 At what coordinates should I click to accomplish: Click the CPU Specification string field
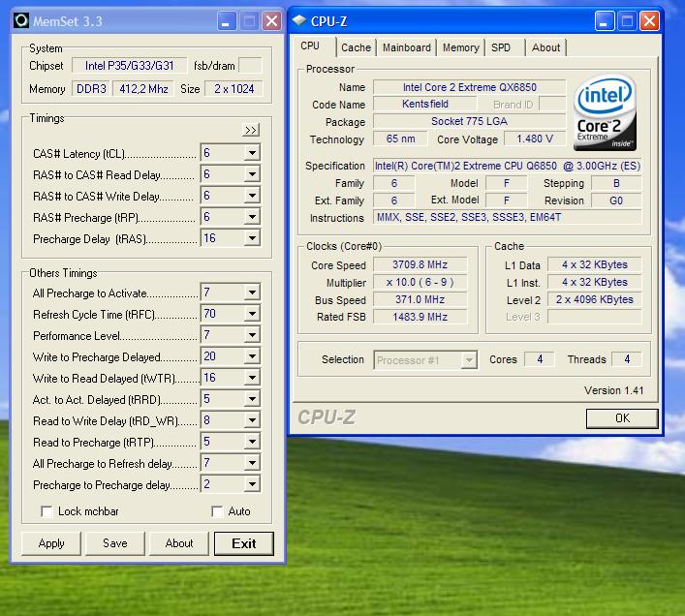pos(508,166)
